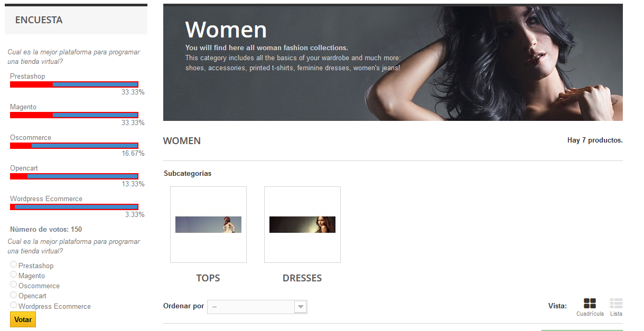
Task: Click the Dresses subcategory thumbnail image
Action: coord(302,224)
